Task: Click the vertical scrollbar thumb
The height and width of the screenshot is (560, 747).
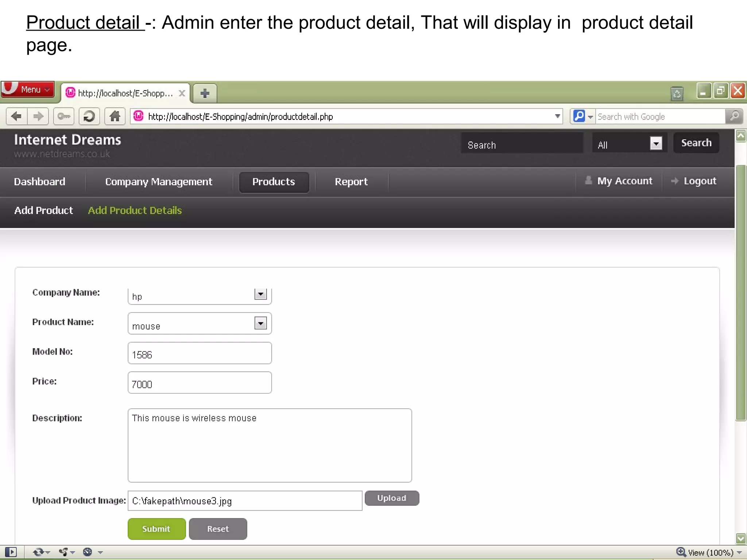Action: click(741, 293)
